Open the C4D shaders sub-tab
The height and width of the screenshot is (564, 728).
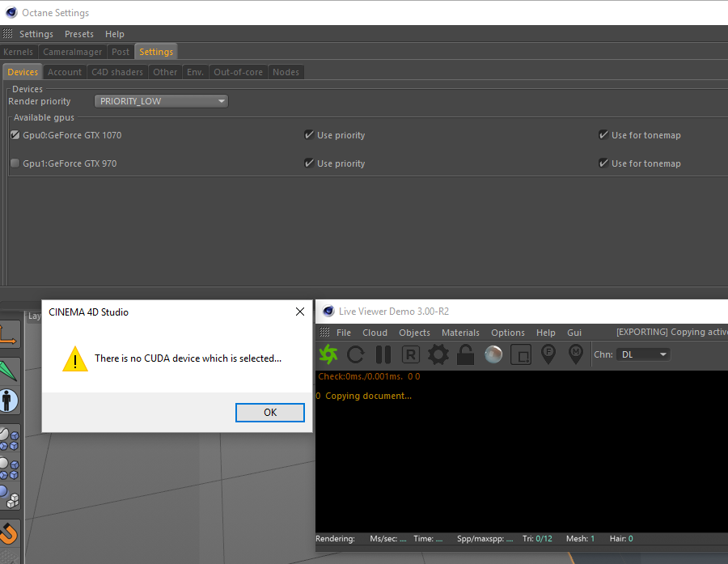[117, 72]
